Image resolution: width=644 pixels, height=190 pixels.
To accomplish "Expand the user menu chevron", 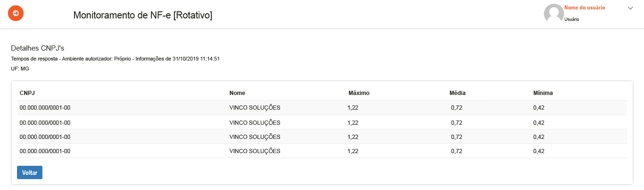I will click(x=630, y=8).
